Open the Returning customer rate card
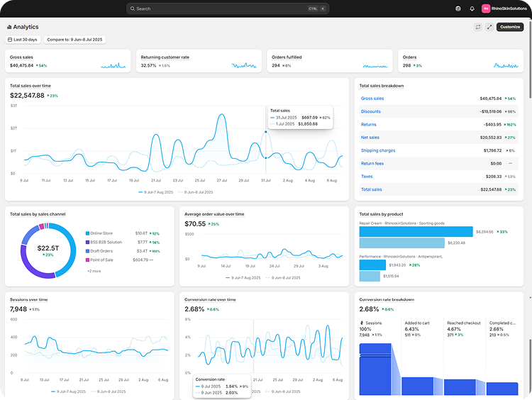 199,61
